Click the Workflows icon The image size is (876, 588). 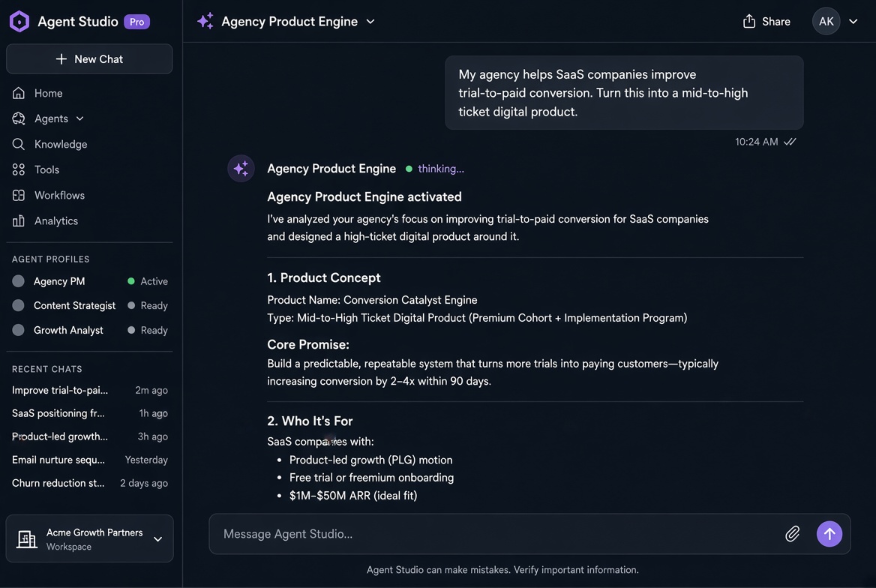[19, 195]
